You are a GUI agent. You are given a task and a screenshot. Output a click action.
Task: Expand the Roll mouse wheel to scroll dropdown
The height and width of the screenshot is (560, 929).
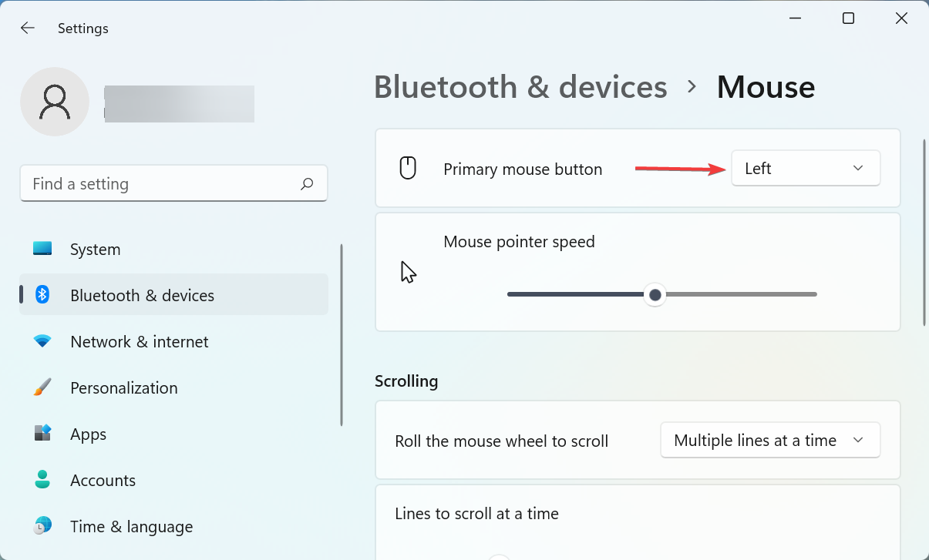(769, 440)
